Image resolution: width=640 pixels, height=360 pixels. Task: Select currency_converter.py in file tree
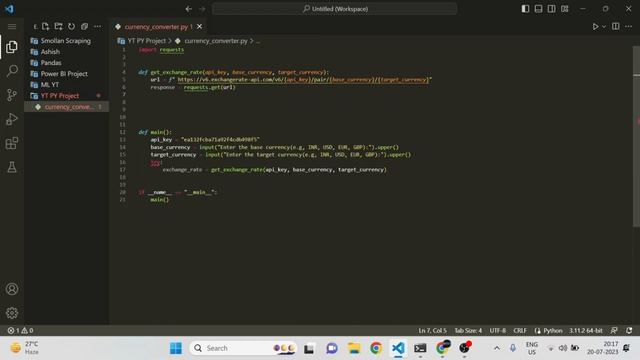pos(66,107)
